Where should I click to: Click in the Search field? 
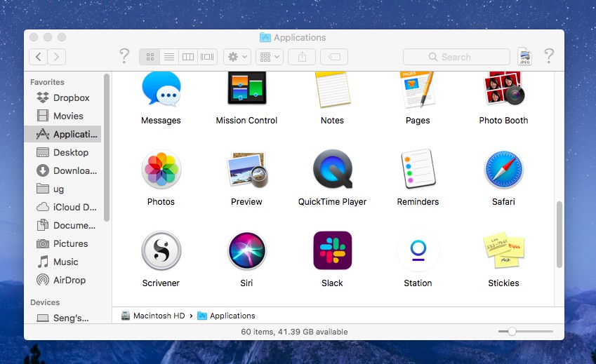[x=456, y=57]
